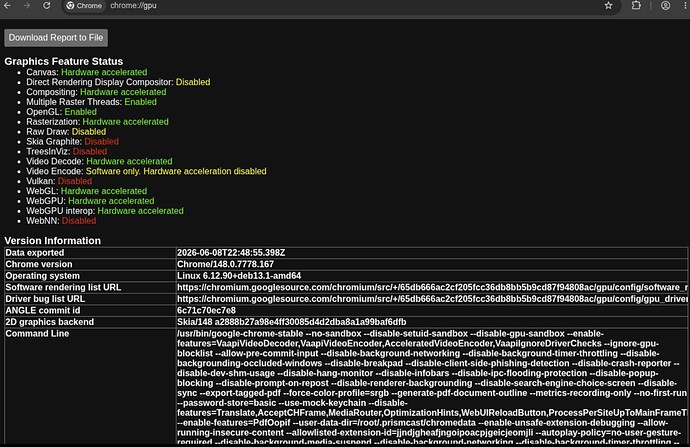Image resolution: width=690 pixels, height=447 pixels.
Task: Click Linux 6.12.90+deb13.1-amd64 value
Action: tap(239, 276)
